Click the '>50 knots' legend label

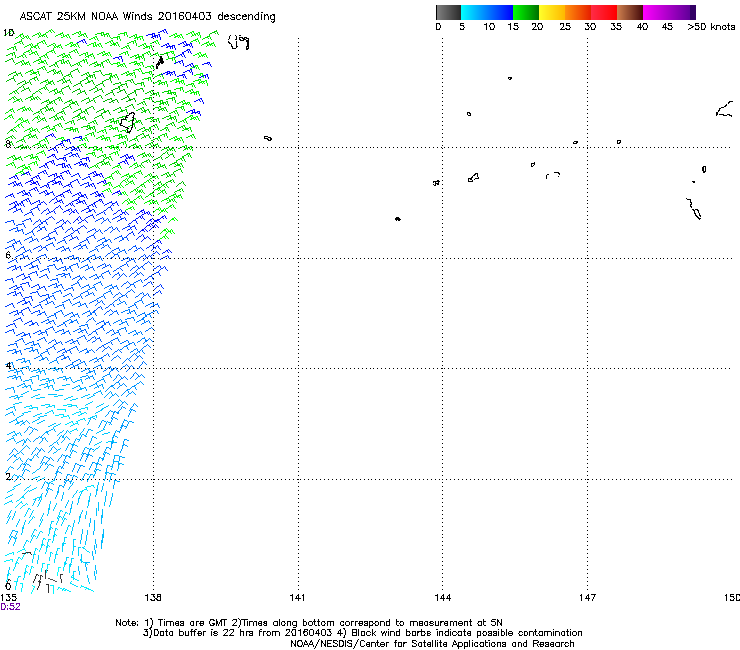(711, 26)
